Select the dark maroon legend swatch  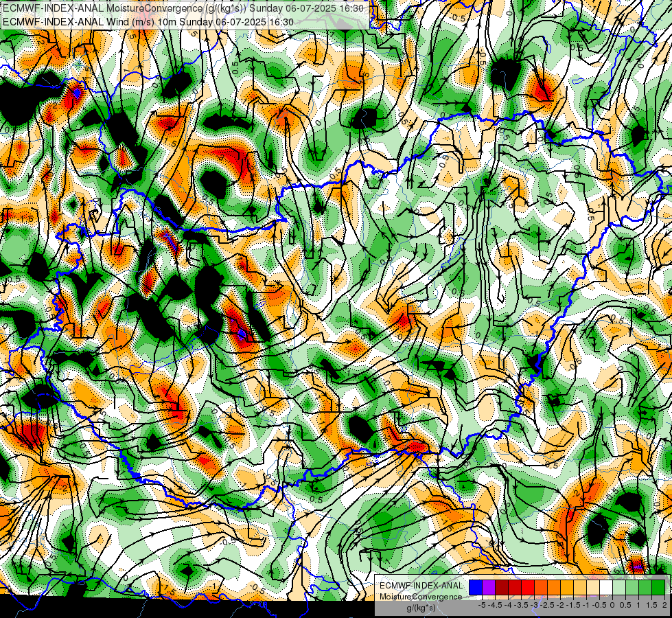[502, 588]
